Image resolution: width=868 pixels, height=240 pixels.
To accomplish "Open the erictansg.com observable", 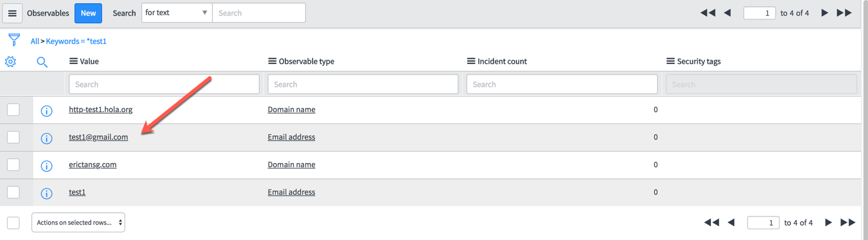I will pos(93,165).
